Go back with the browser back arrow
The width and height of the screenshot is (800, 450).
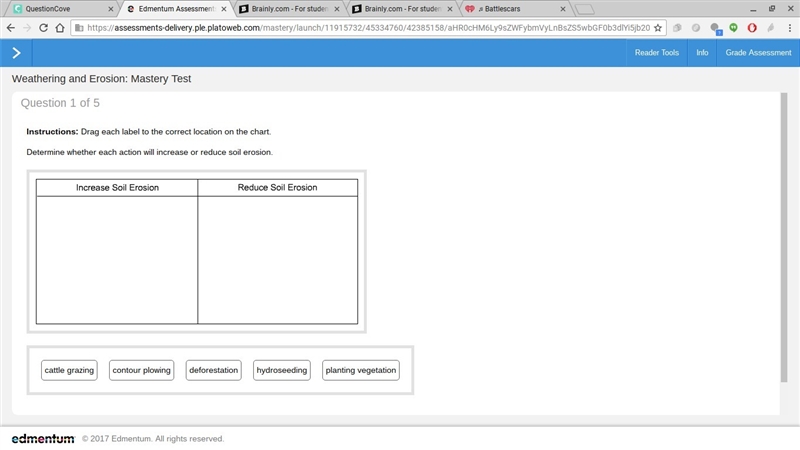11,28
